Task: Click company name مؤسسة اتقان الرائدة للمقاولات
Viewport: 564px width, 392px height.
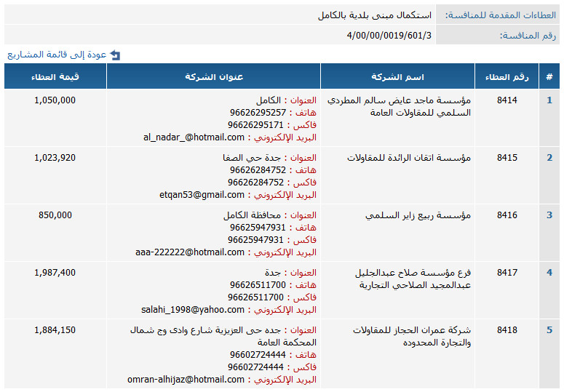Action: [409, 158]
